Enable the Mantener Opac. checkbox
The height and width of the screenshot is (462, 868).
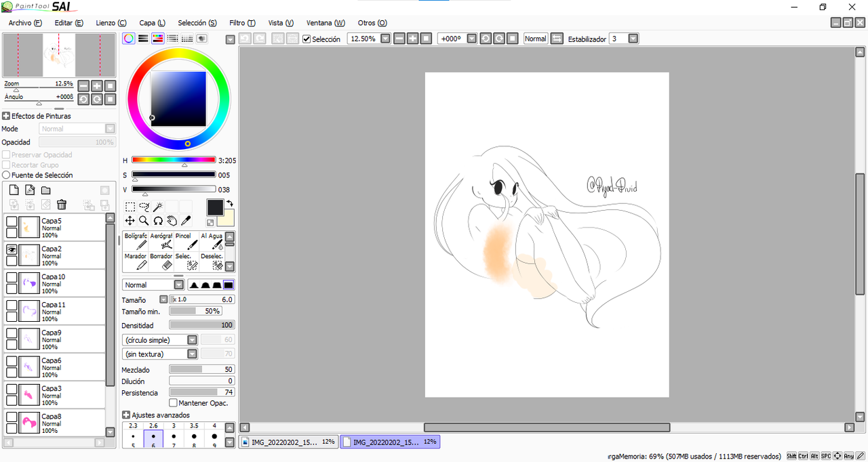tap(173, 403)
